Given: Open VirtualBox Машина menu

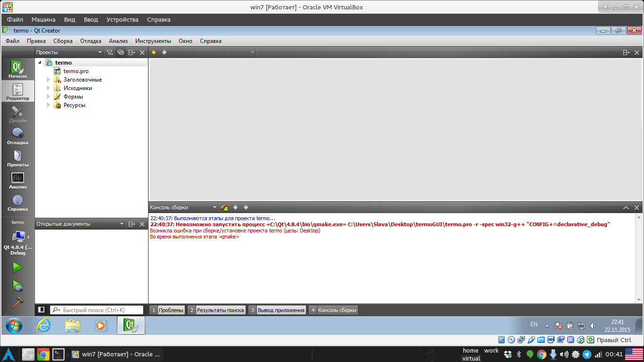Looking at the screenshot, I should [43, 20].
